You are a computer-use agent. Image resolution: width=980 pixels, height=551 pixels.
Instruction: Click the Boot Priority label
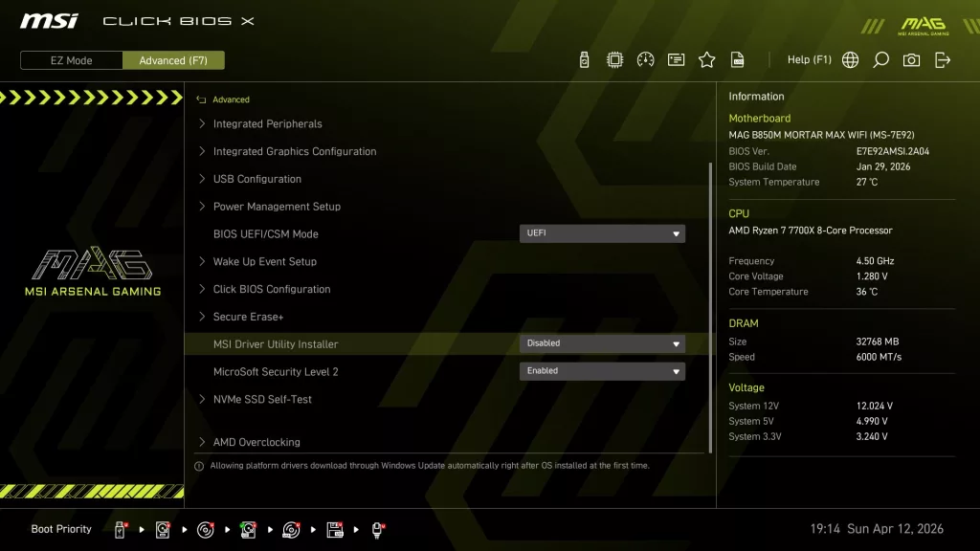[61, 529]
